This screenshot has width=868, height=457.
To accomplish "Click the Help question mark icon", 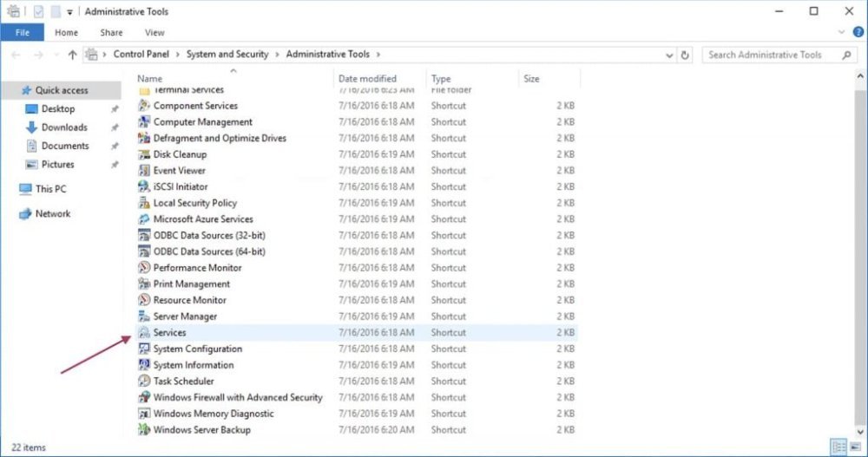I will 858,32.
